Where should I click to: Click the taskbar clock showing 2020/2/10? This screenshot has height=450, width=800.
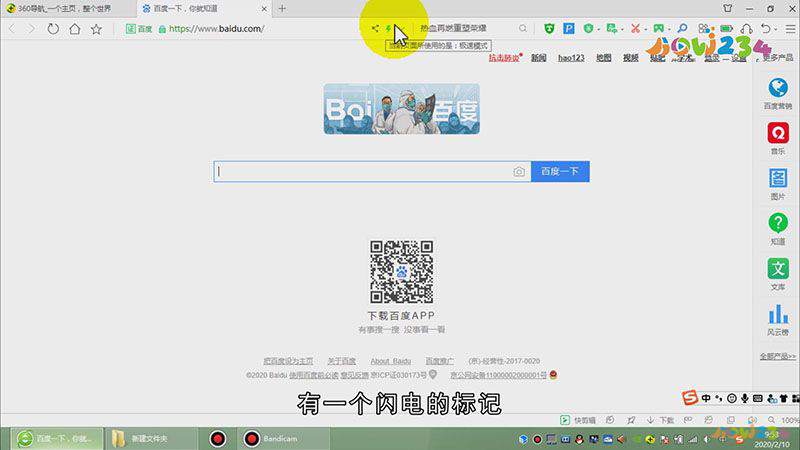pyautogui.click(x=770, y=440)
